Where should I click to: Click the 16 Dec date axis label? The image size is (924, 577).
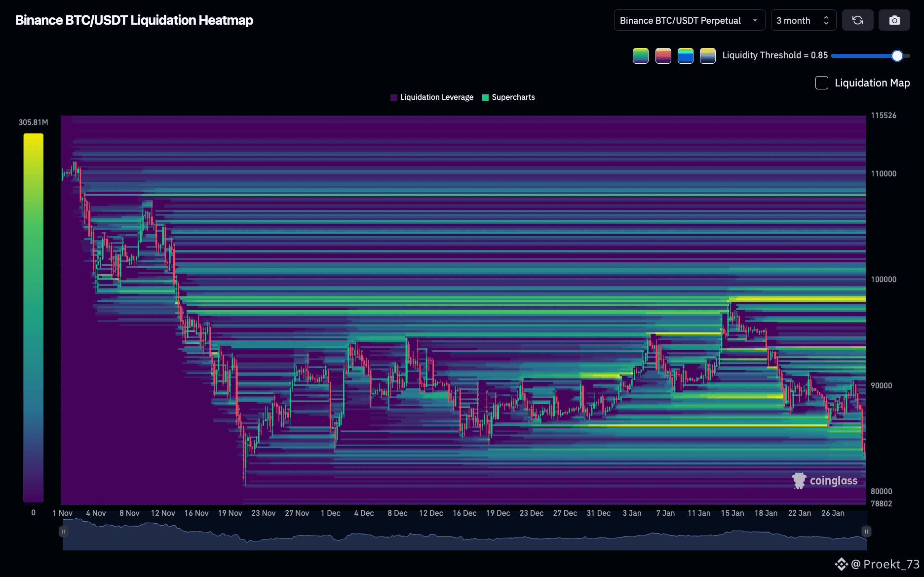point(464,513)
